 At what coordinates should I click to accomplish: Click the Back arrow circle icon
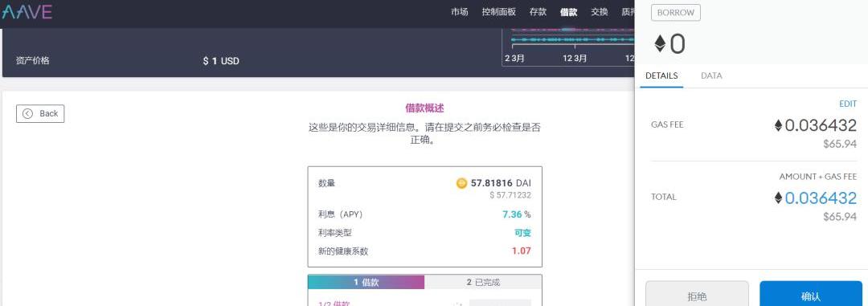click(x=27, y=113)
